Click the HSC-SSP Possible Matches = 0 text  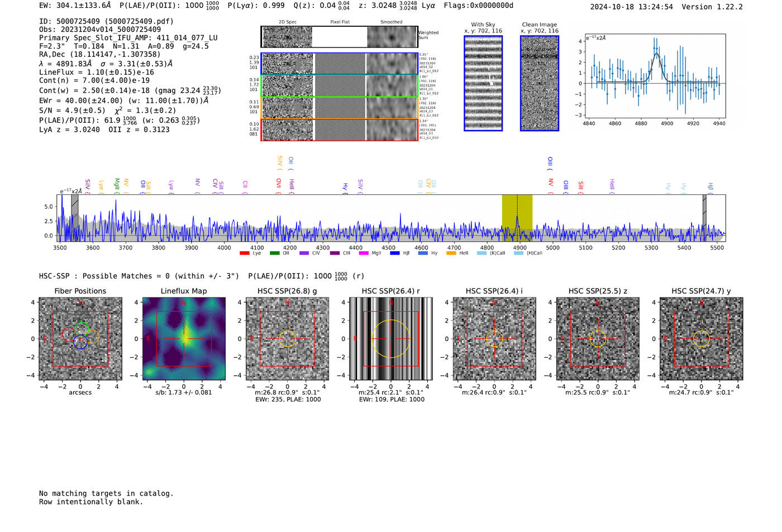139,276
